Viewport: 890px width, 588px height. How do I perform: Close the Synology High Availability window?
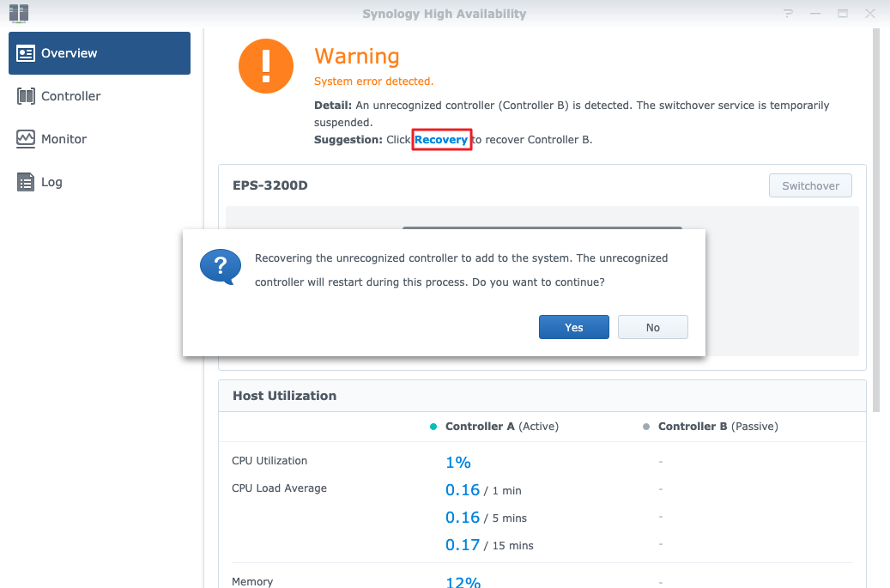point(870,14)
